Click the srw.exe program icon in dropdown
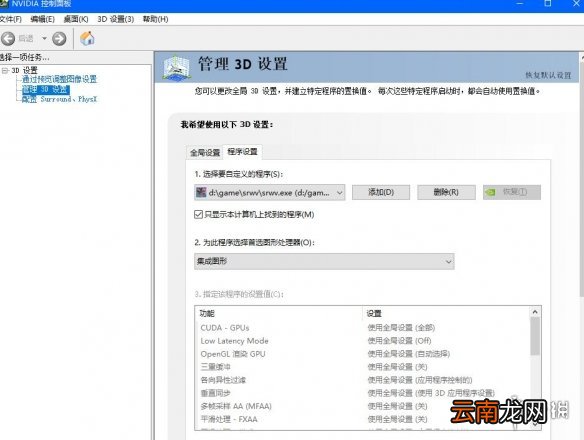 click(201, 192)
